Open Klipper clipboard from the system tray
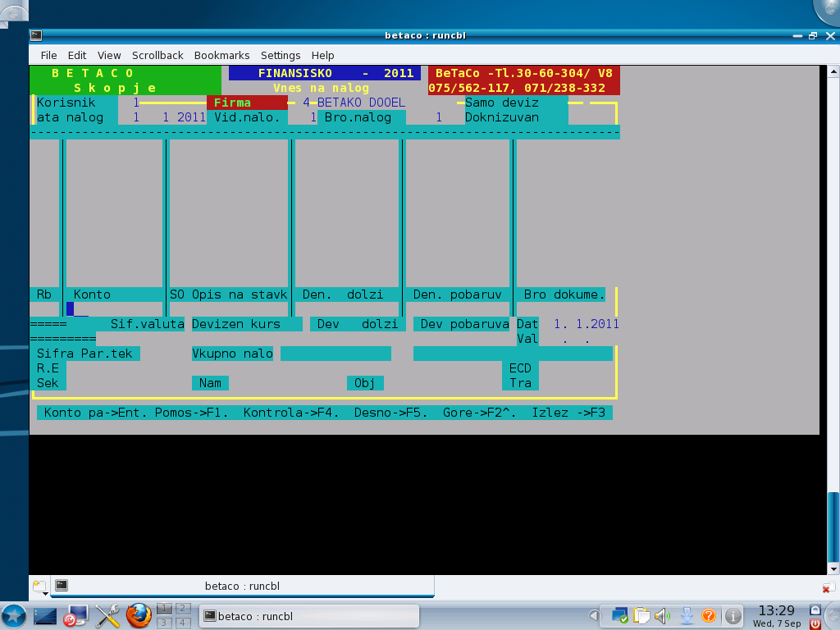The height and width of the screenshot is (630, 840). [x=641, y=615]
